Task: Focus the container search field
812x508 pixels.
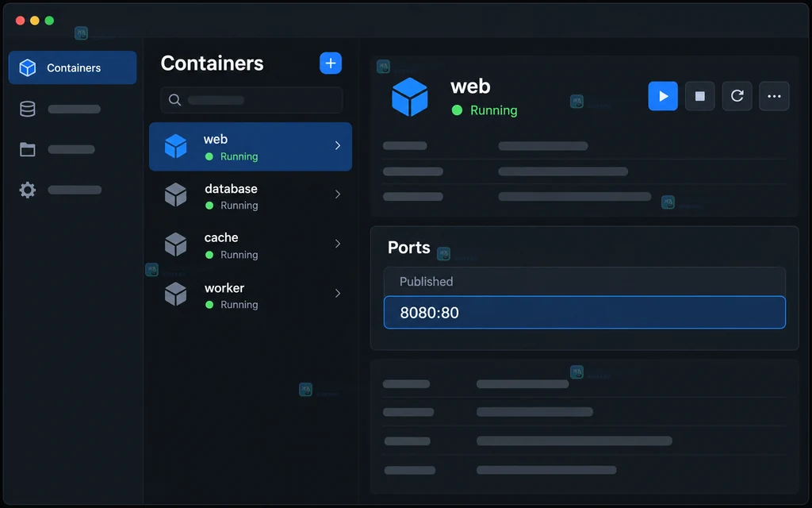Action: click(x=251, y=100)
